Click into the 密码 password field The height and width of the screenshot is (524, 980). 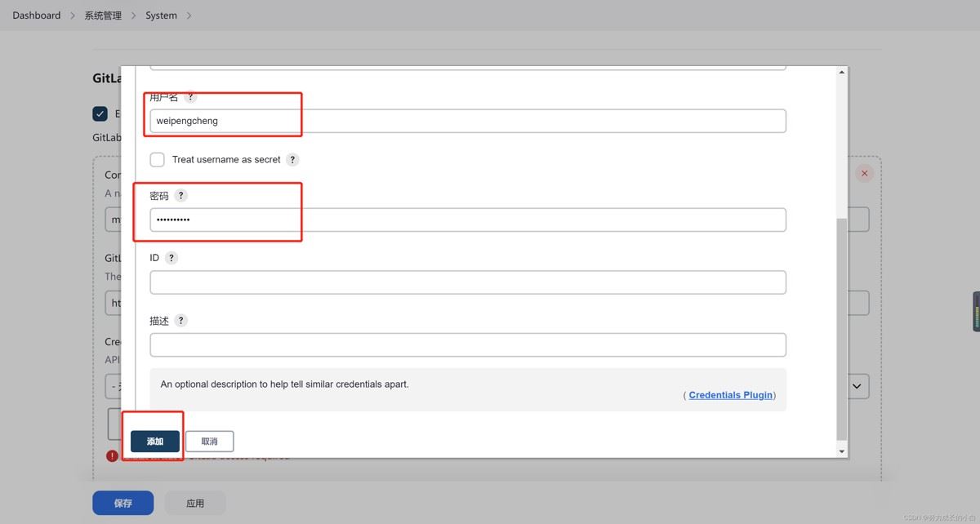(467, 220)
